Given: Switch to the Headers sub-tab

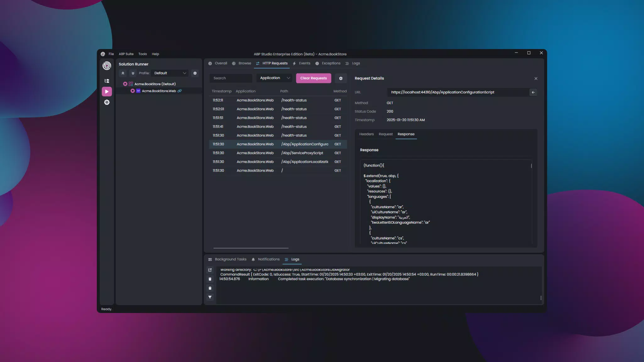Looking at the screenshot, I should [366, 134].
